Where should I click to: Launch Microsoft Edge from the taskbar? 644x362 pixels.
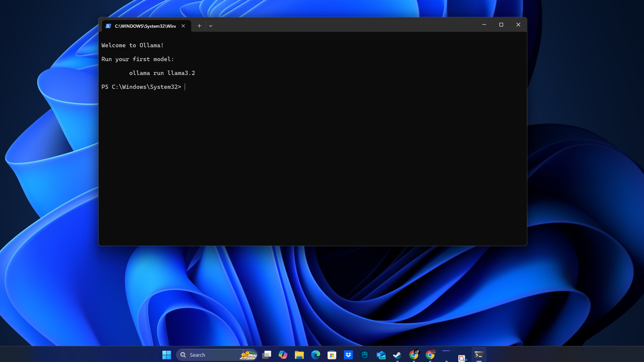[x=315, y=355]
